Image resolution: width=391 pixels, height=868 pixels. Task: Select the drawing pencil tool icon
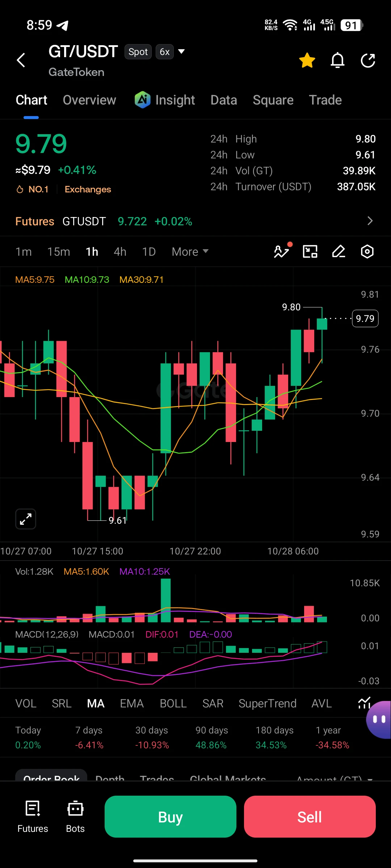[x=339, y=251]
